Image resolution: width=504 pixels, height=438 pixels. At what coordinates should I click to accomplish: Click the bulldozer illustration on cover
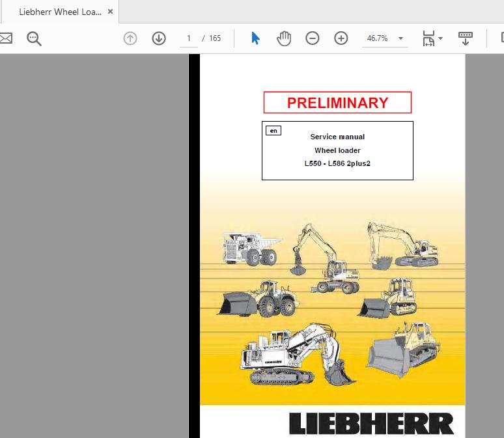(x=403, y=349)
